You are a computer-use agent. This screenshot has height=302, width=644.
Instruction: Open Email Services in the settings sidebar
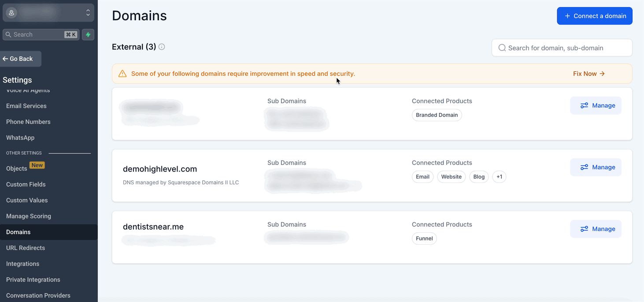(26, 106)
